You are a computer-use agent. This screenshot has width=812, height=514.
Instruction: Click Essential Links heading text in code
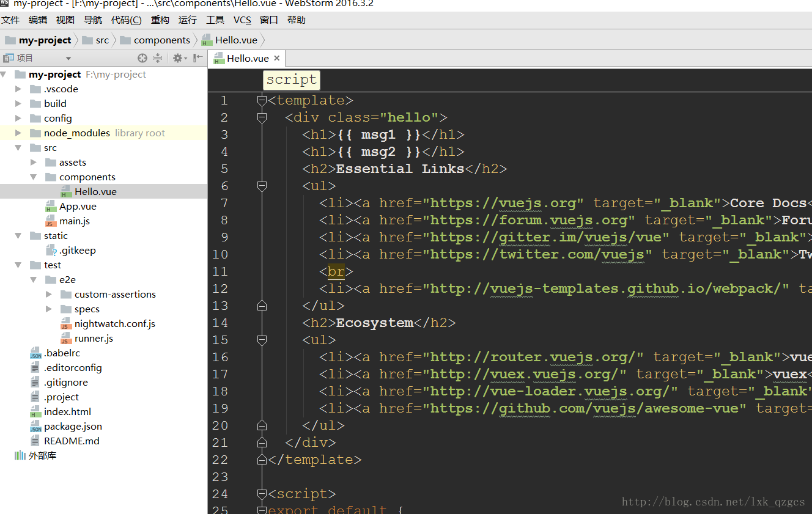[400, 169]
